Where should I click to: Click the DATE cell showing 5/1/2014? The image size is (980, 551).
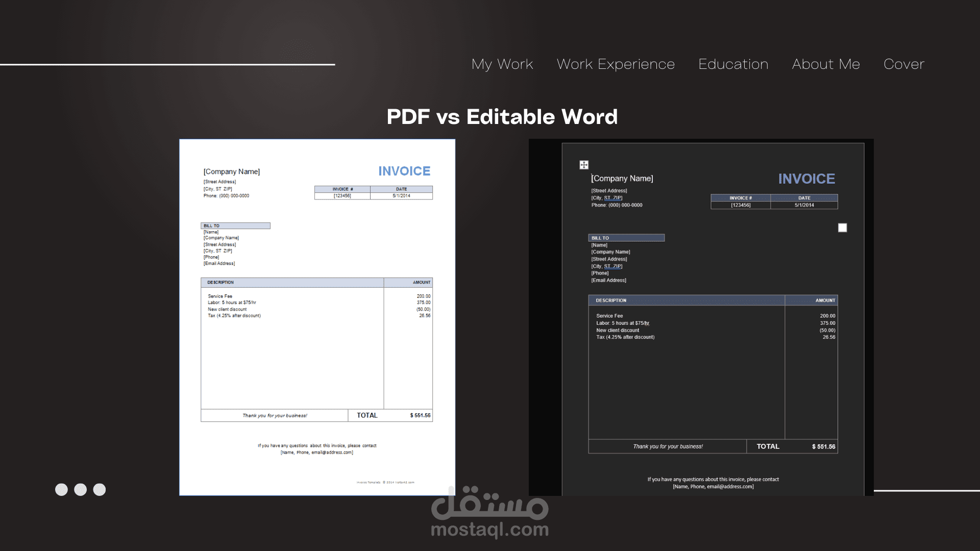pos(804,205)
